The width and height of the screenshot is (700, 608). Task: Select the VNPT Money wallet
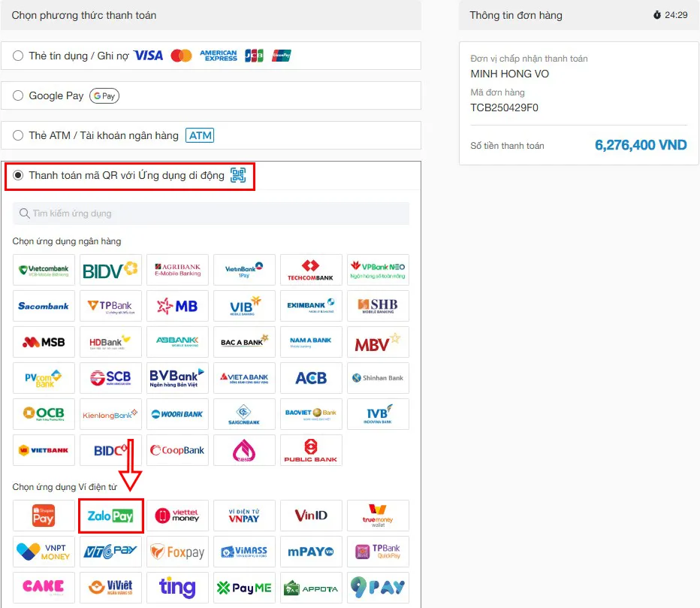coord(44,552)
